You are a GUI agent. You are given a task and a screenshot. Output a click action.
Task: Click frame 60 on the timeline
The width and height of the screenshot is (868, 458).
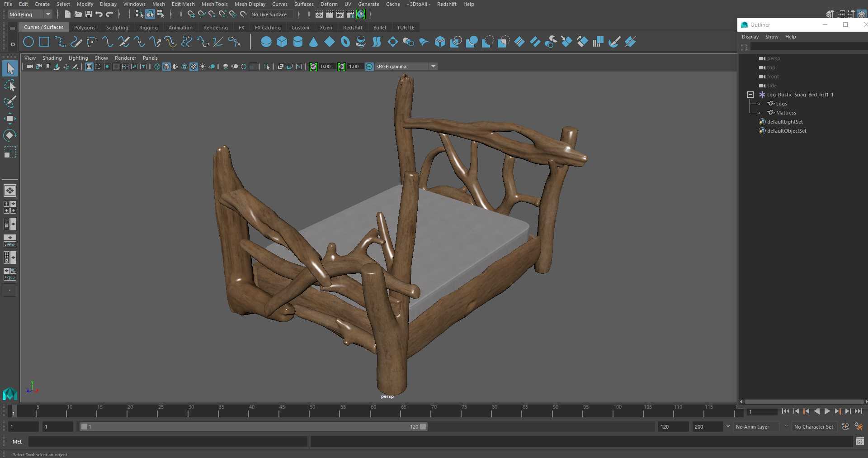[373, 411]
